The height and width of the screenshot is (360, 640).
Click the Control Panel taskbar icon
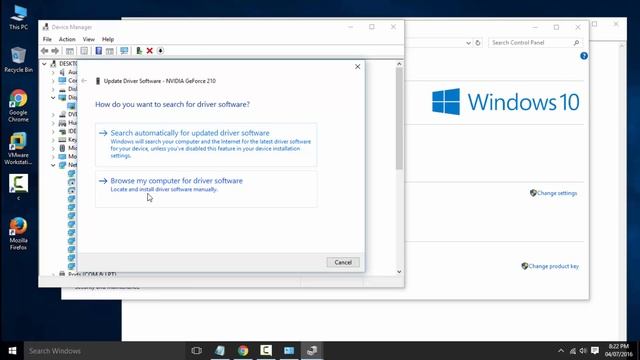point(289,351)
